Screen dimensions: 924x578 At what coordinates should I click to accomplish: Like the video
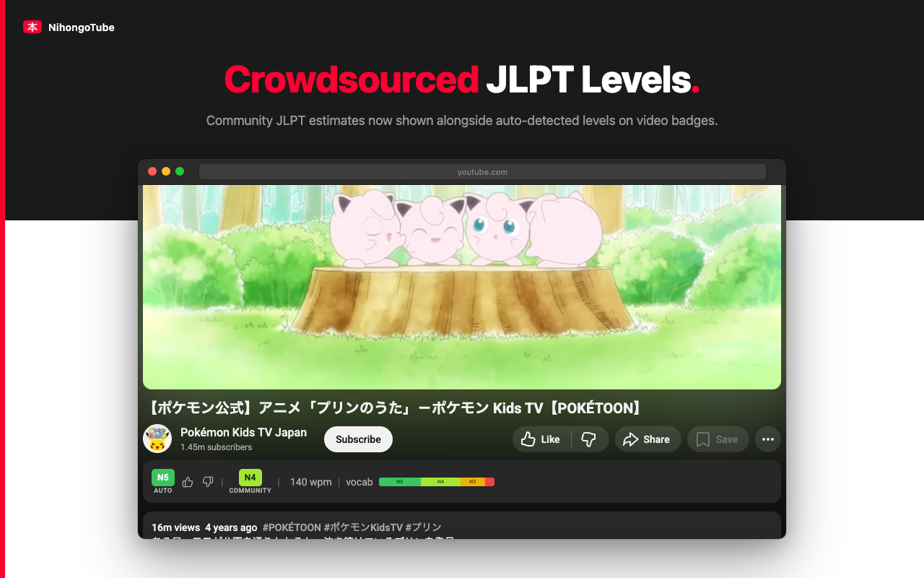pyautogui.click(x=541, y=439)
